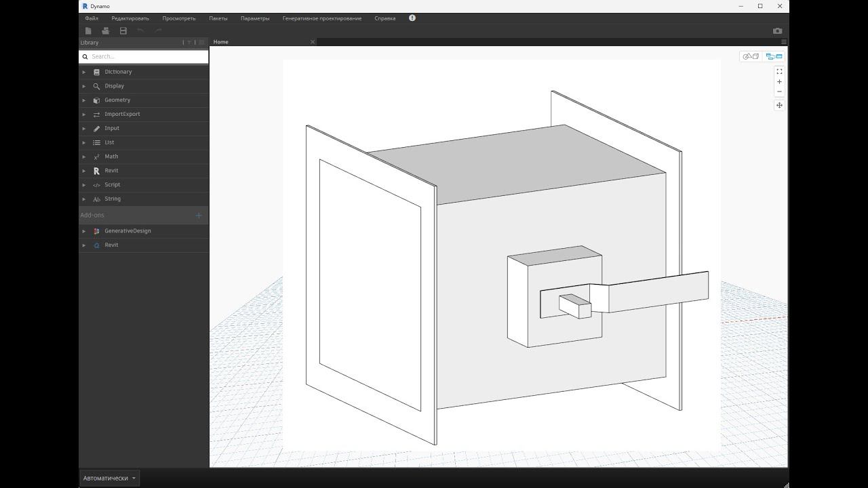Open the Просмотреть menu

pos(179,18)
